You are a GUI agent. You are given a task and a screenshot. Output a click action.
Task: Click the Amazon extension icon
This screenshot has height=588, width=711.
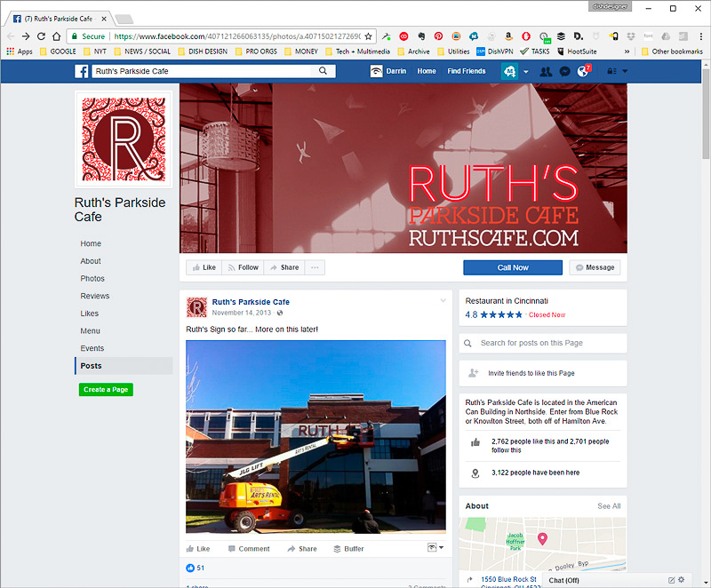507,36
